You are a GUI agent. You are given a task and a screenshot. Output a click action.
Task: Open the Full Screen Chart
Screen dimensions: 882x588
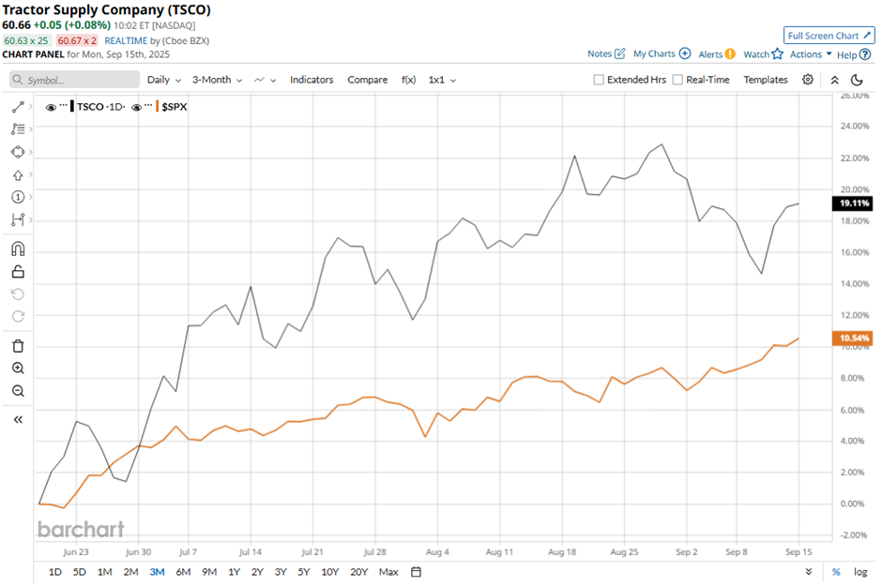tap(829, 36)
